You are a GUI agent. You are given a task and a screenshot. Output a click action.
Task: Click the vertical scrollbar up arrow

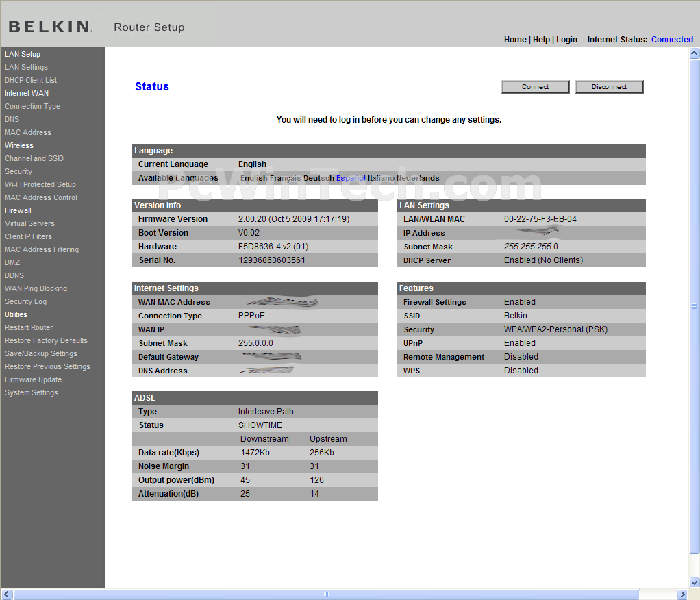[695, 53]
